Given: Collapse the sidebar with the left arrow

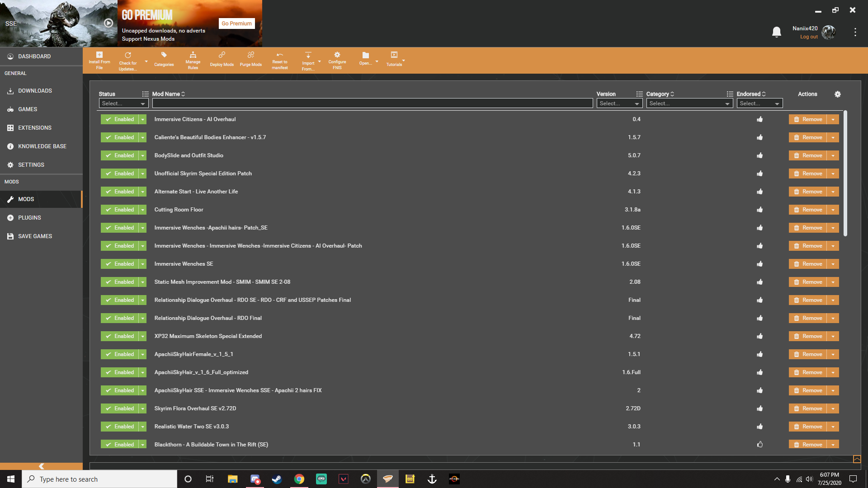Looking at the screenshot, I should pos(41,466).
